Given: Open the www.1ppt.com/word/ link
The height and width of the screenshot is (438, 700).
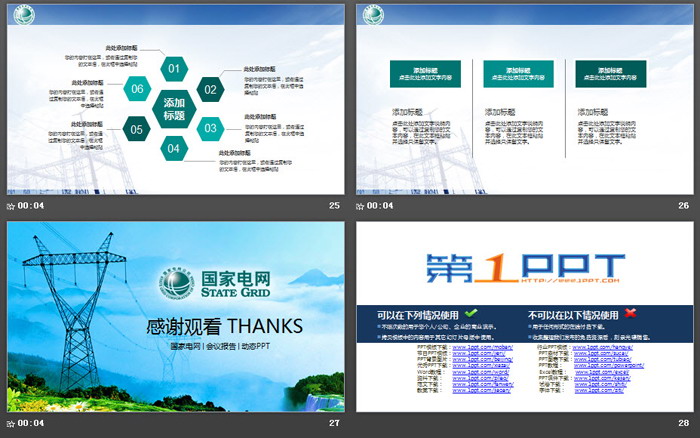Looking at the screenshot, I should [480, 372].
